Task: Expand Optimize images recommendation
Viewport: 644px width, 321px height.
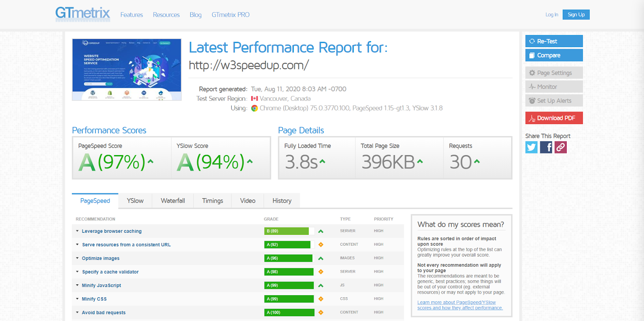Action: [x=101, y=259]
